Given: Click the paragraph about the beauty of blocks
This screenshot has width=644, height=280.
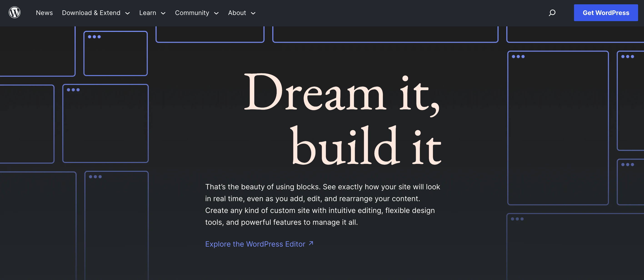Looking at the screenshot, I should pos(322,204).
